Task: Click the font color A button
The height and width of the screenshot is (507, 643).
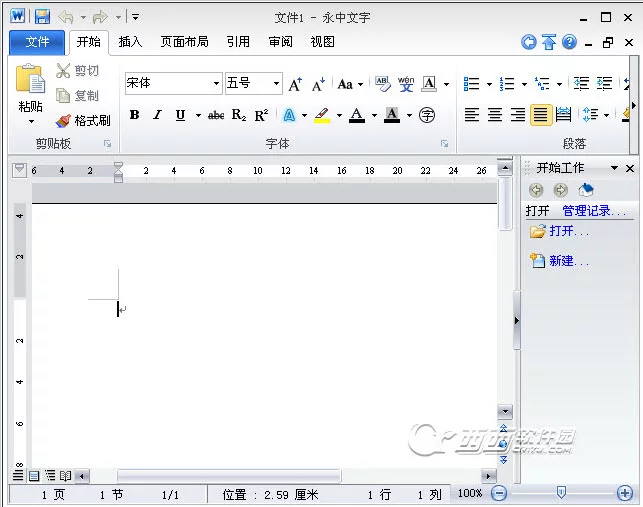Action: click(357, 115)
